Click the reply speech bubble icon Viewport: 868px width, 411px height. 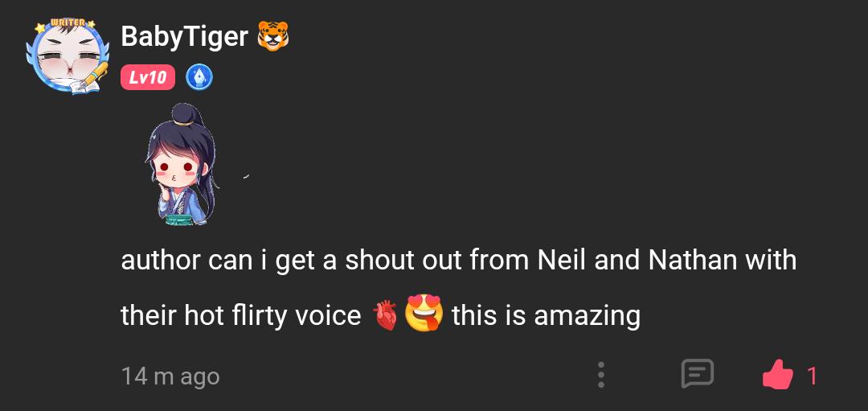pos(697,374)
